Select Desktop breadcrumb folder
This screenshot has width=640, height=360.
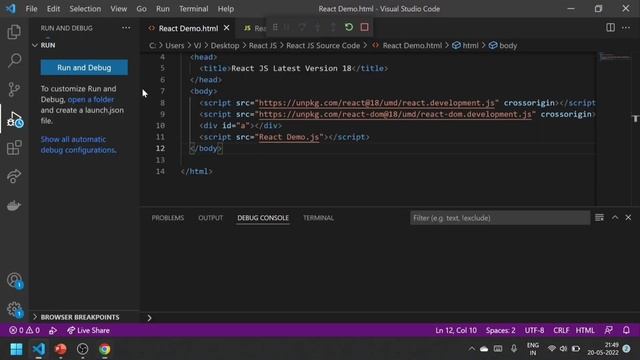[225, 45]
